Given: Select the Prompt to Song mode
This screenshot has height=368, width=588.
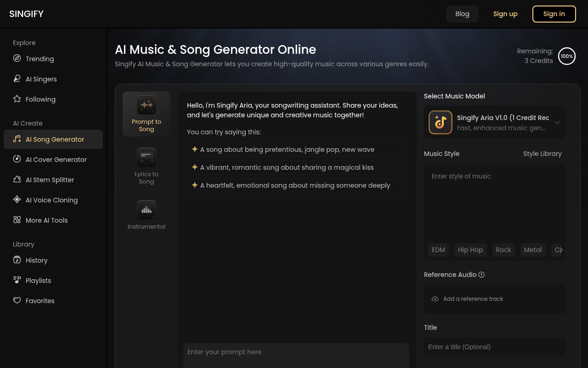Looking at the screenshot, I should (146, 114).
